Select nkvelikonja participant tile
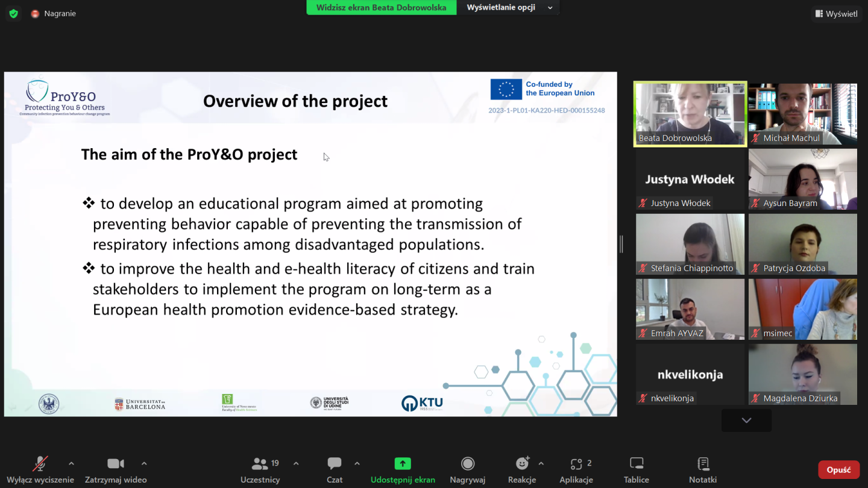868x488 pixels. 690,374
